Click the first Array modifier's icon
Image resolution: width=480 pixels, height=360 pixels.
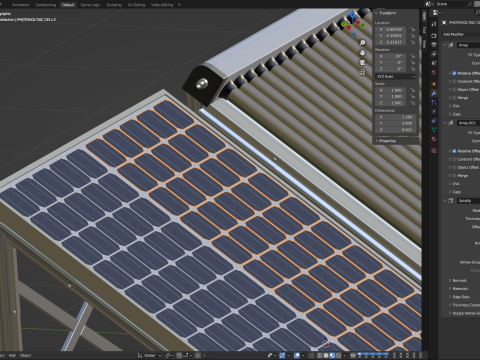(x=451, y=45)
